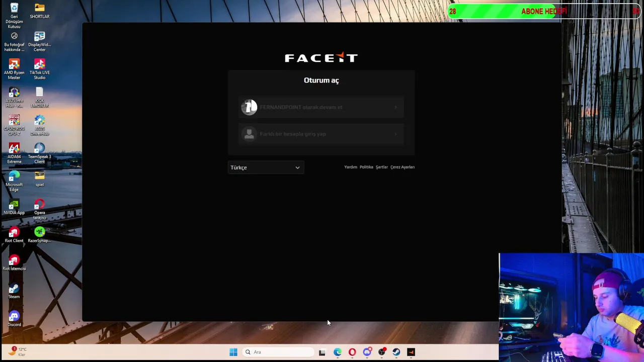Launch Riot İstemcisi desktop shortcut
Screen dimensions: 644x362
tap(14, 263)
